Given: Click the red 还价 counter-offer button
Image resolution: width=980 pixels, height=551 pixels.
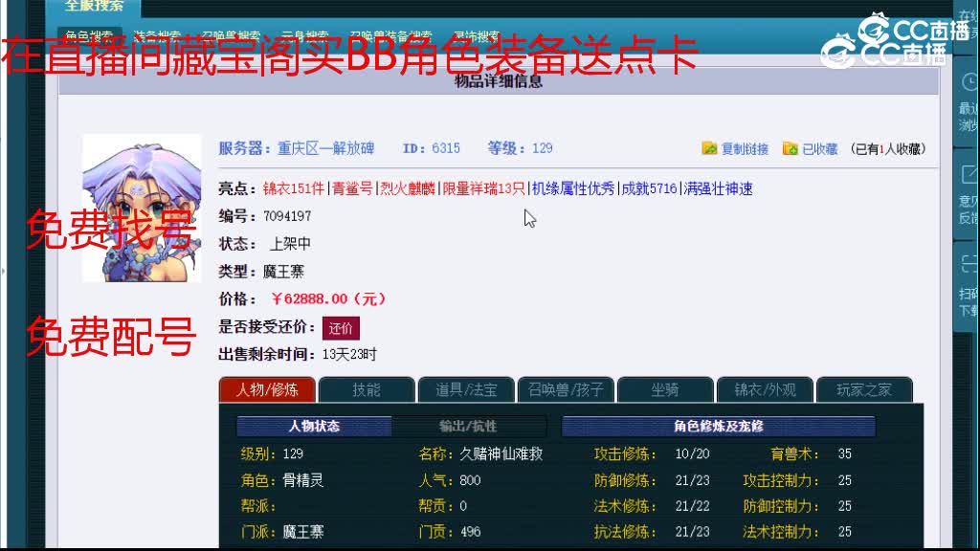Looking at the screenshot, I should pos(343,327).
